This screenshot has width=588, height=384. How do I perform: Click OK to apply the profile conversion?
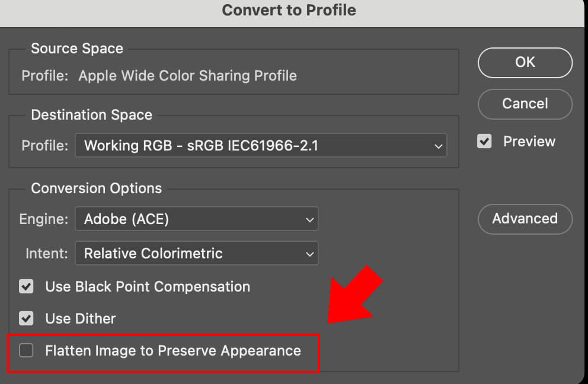[524, 62]
